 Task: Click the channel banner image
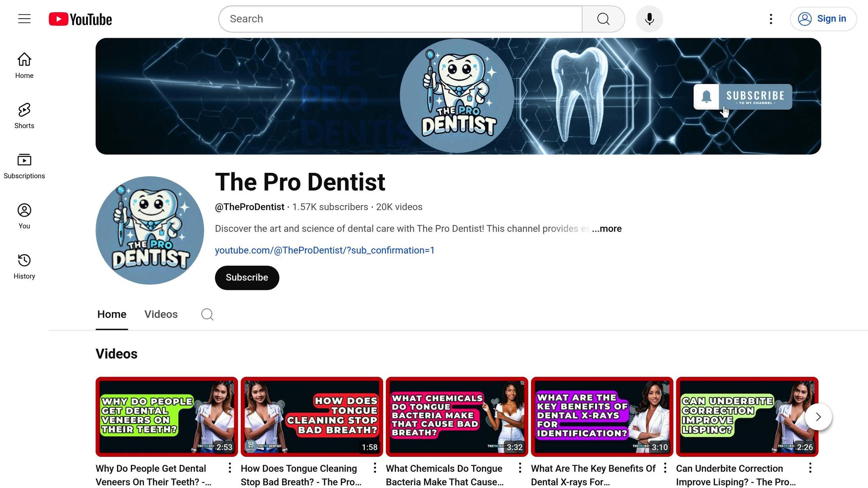(458, 96)
